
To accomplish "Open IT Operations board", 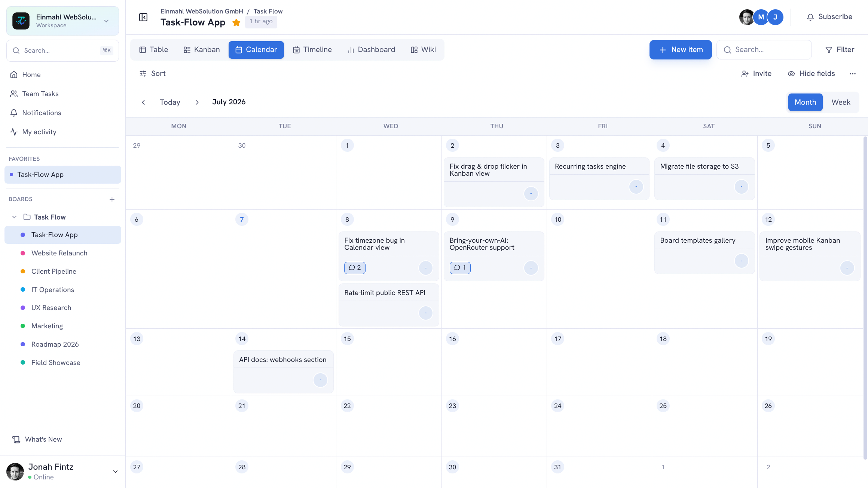I will 62,290.
